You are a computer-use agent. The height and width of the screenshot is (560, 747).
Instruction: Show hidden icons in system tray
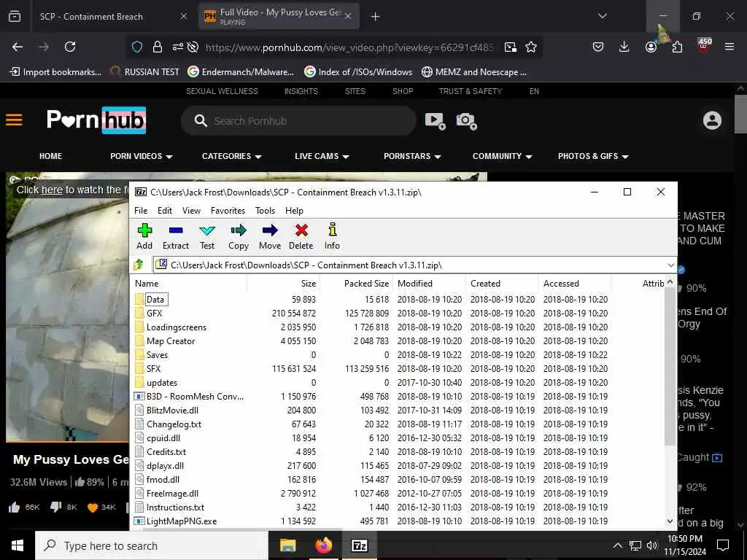[x=617, y=545]
